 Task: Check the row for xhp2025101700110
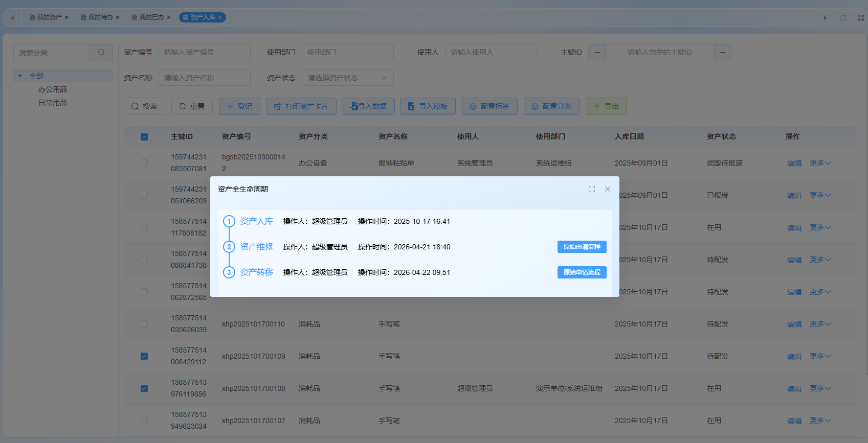(144, 324)
